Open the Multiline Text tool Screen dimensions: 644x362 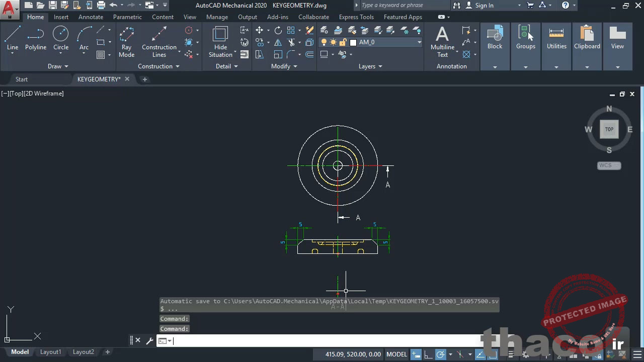click(442, 42)
